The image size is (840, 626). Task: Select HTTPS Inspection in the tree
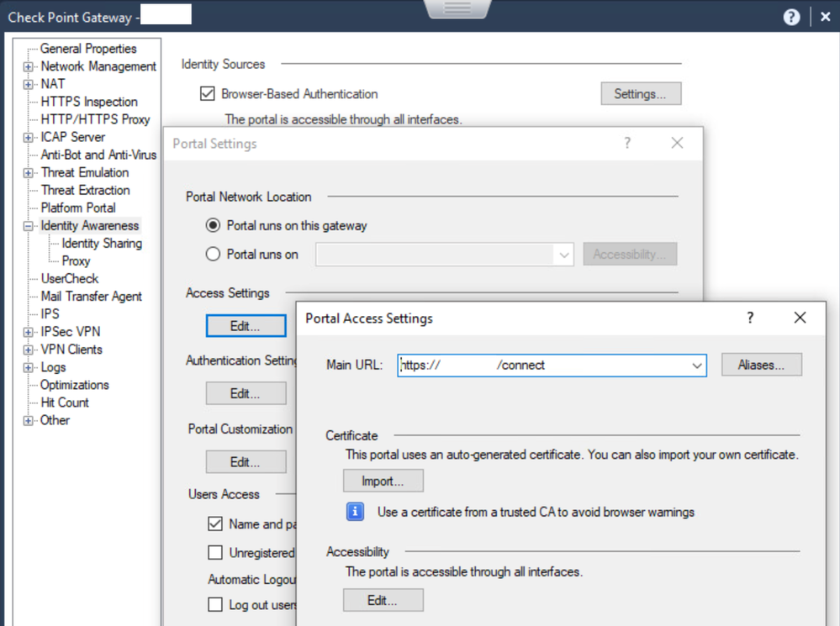(89, 102)
